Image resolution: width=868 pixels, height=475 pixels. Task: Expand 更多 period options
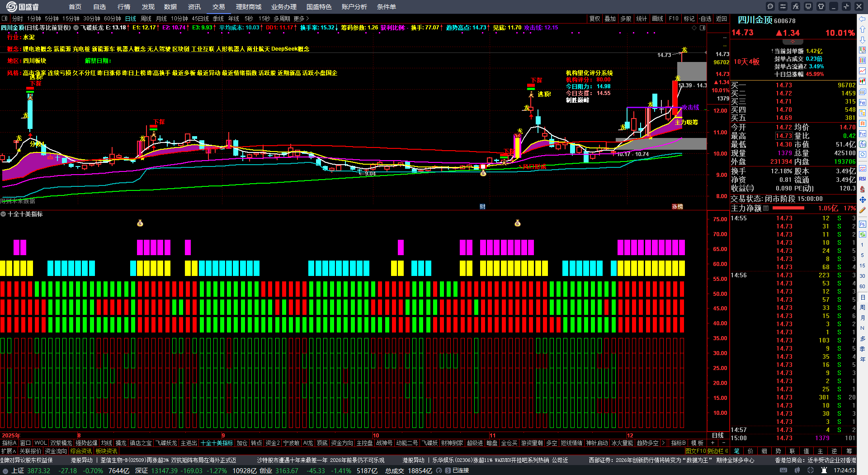click(x=301, y=19)
